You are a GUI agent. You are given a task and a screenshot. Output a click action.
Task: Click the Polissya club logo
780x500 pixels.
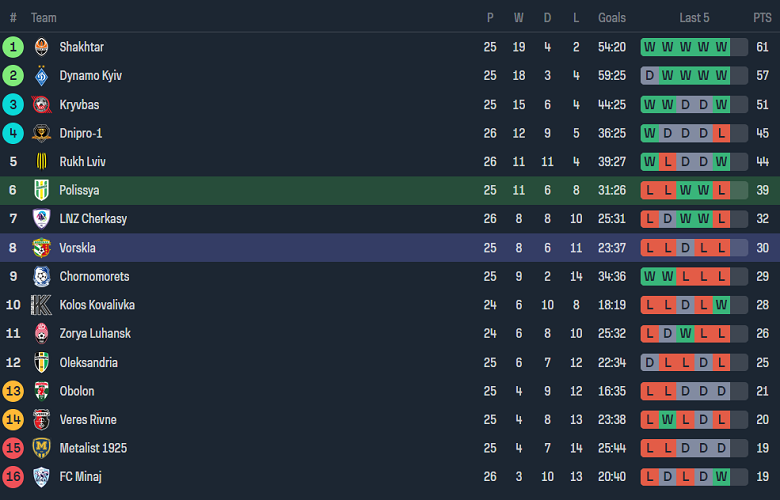tap(41, 190)
